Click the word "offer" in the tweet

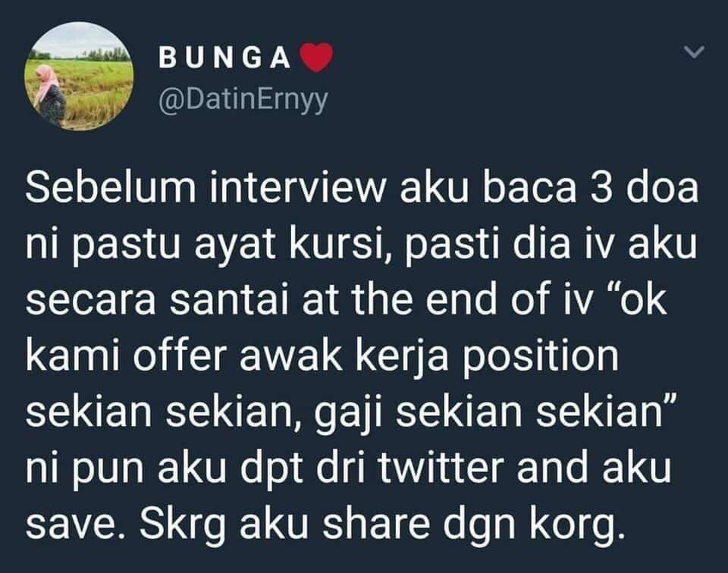click(180, 356)
